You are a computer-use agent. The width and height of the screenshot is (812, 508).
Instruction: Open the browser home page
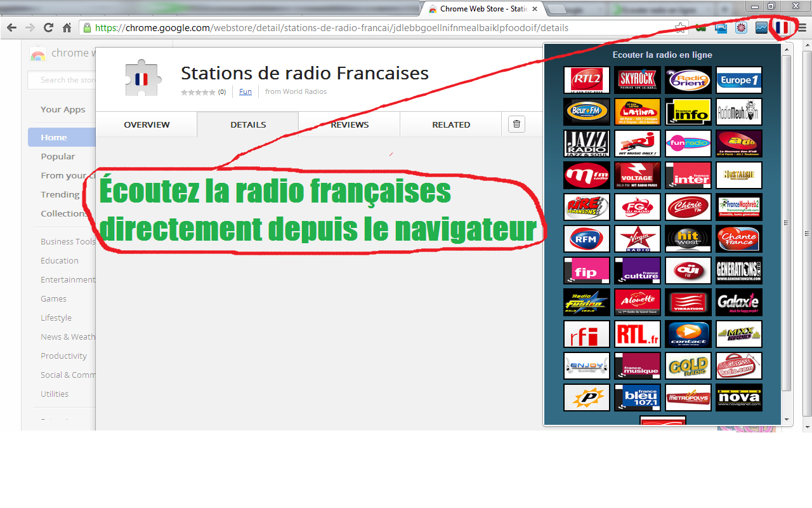pos(67,28)
